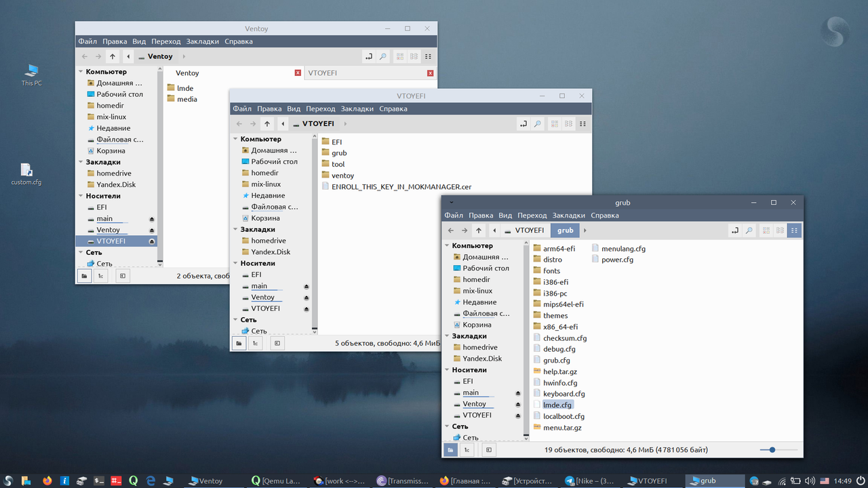868x488 pixels.
Task: Collapse Компьютер section in Ventoy window sidebar
Action: (81, 72)
